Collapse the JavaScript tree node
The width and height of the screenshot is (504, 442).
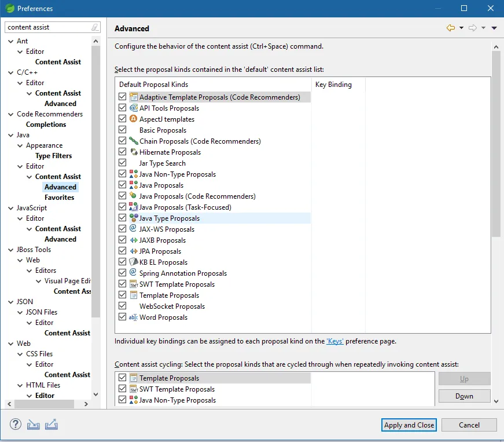tap(11, 208)
